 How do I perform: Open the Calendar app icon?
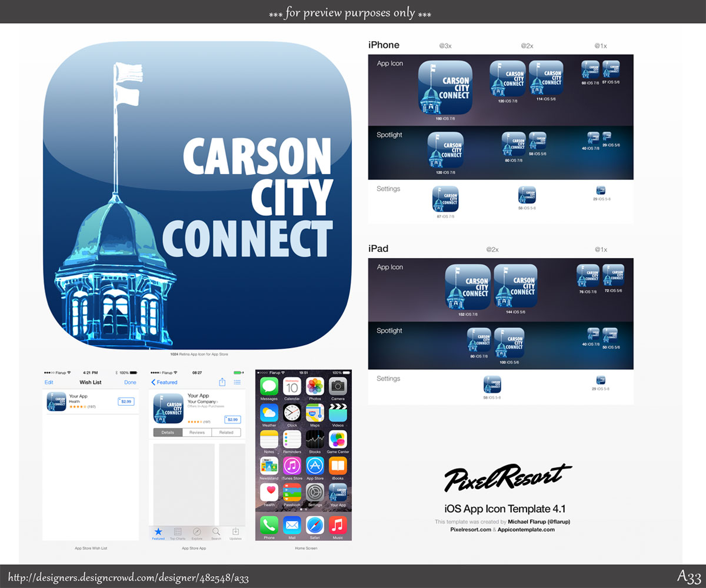coord(292,386)
